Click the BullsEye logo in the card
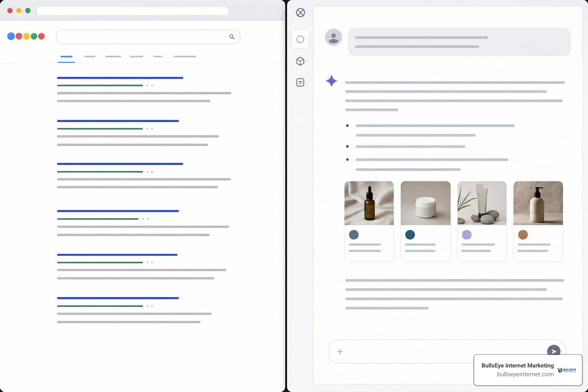588x392 pixels. pyautogui.click(x=567, y=370)
